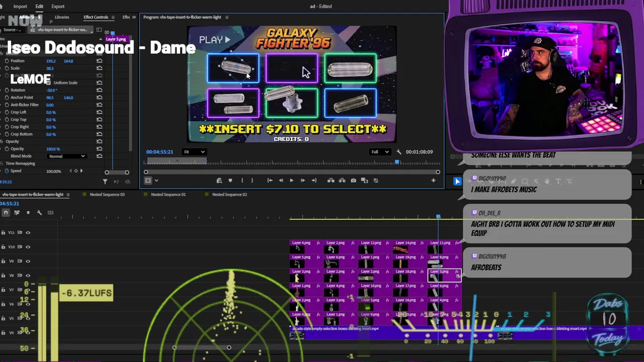Open the timeline sequence panel menu
644x362 pixels.
point(68,195)
